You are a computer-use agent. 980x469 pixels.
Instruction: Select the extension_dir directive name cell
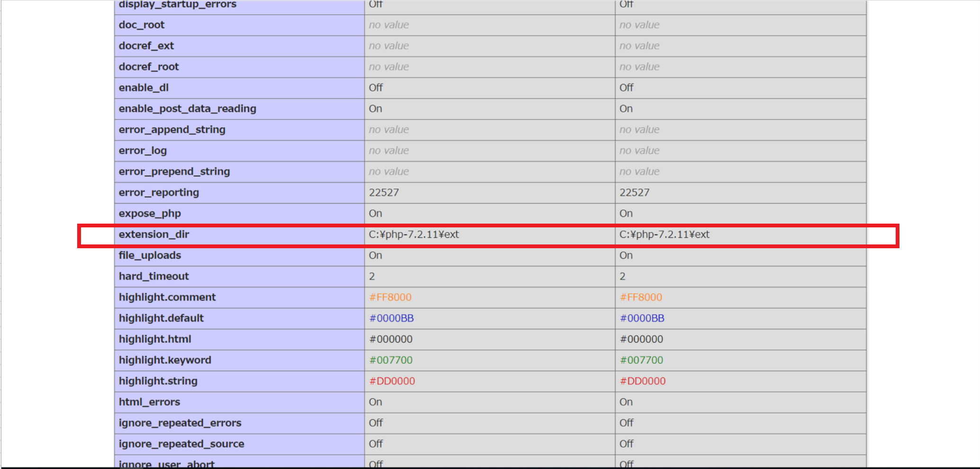click(x=154, y=234)
